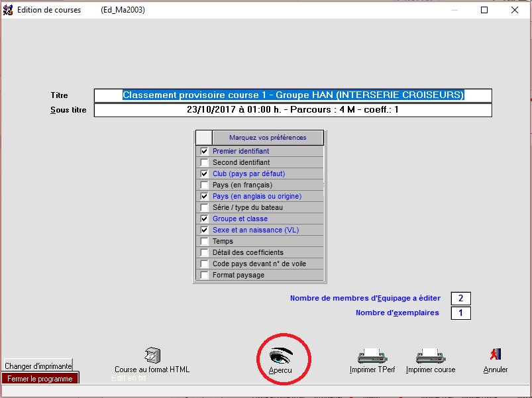Viewport: 532px width, 398px height.
Task: Click the Premier identifiant row text
Action: [x=241, y=151]
